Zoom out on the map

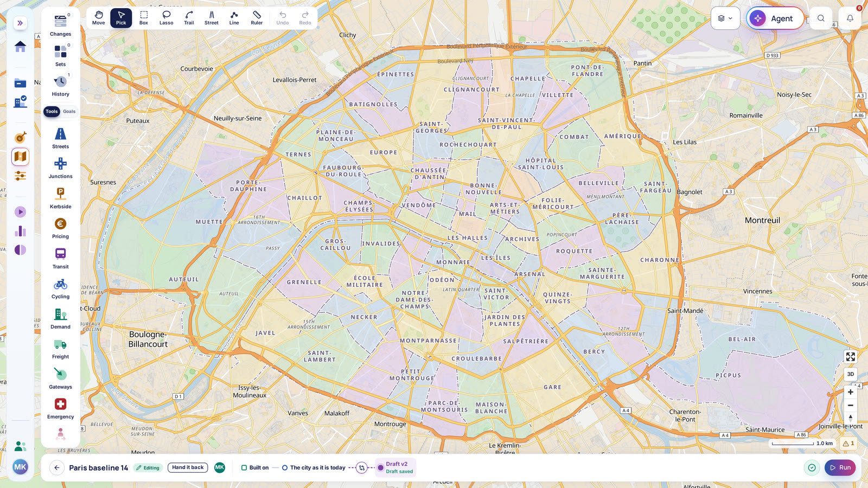coord(850,406)
